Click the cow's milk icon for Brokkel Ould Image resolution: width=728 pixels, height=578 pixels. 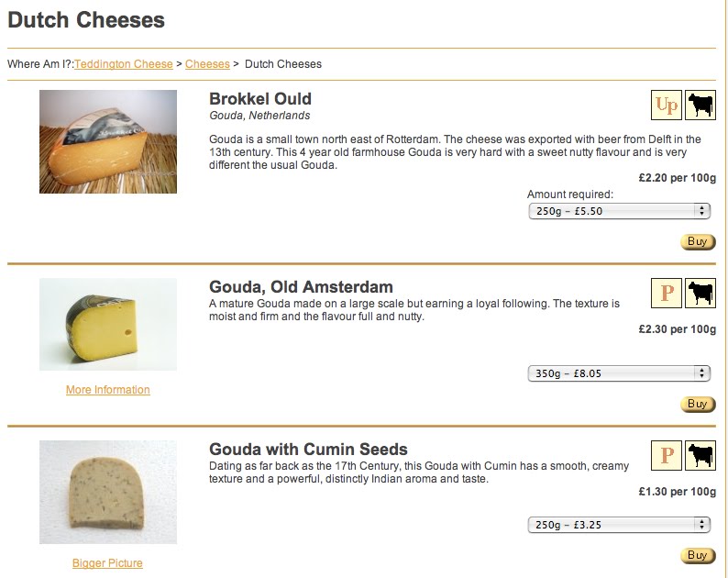[x=701, y=106]
